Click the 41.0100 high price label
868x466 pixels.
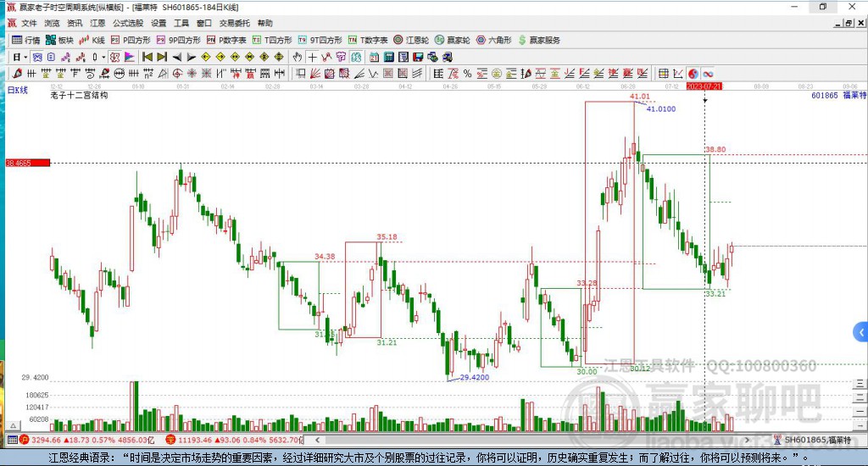point(661,109)
